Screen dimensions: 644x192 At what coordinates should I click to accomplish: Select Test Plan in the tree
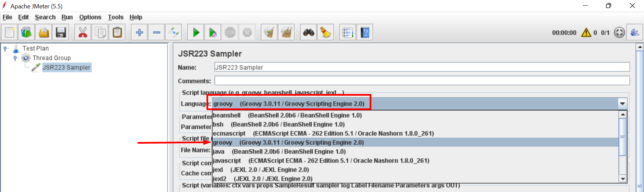(x=36, y=48)
